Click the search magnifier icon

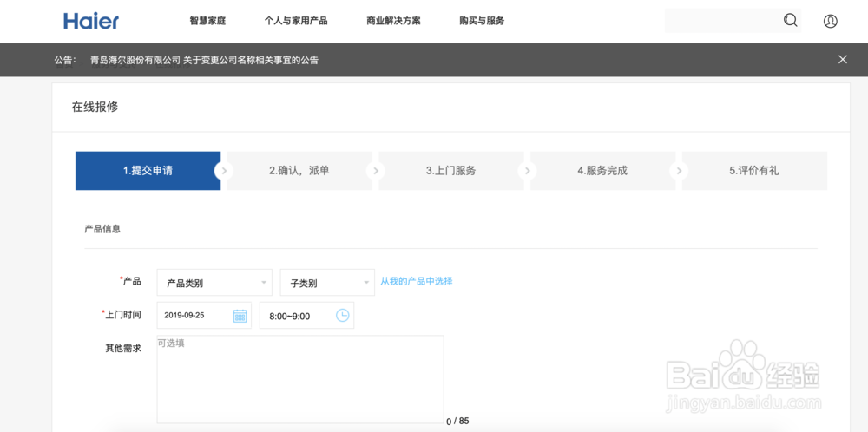pyautogui.click(x=791, y=21)
